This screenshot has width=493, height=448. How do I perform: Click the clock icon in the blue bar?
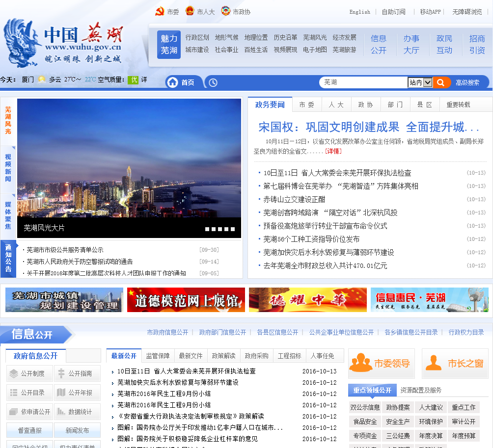213,82
